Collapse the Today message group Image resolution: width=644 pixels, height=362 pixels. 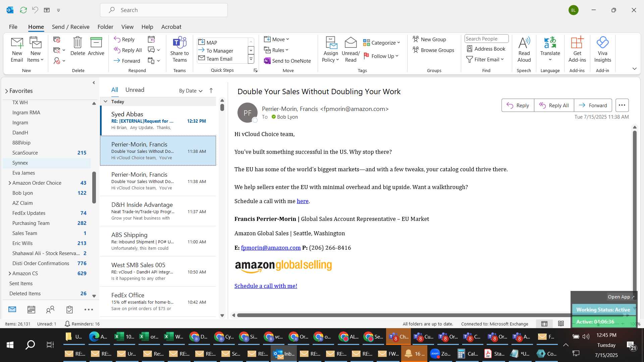pyautogui.click(x=105, y=101)
